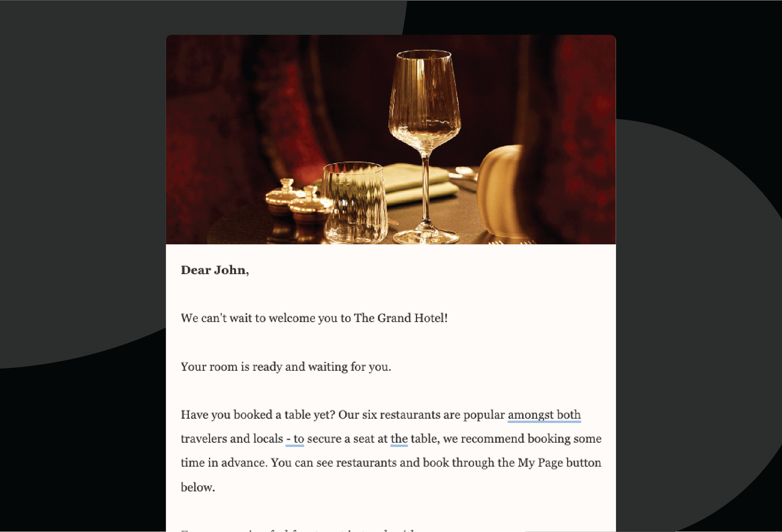Click "Have you booked a table yet?"
The image size is (782, 532).
pyautogui.click(x=258, y=415)
